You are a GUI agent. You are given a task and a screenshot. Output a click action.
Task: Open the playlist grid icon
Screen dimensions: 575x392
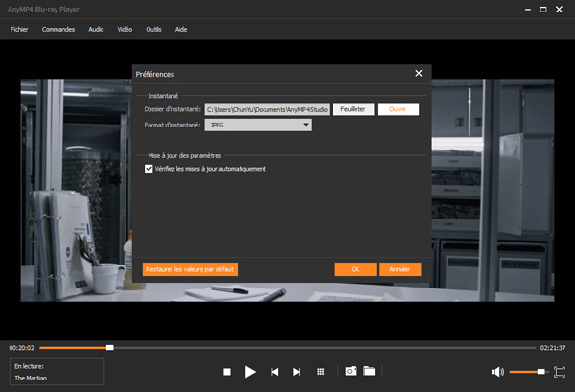click(x=321, y=371)
